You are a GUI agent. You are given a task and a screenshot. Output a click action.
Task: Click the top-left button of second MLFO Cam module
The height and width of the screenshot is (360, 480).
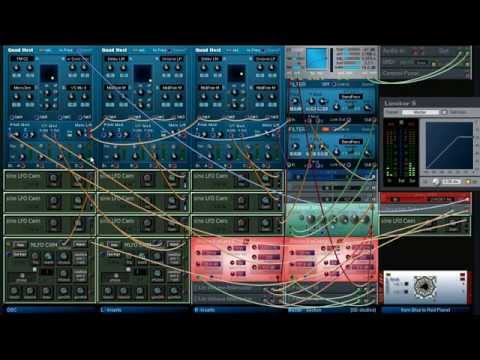tap(114, 245)
